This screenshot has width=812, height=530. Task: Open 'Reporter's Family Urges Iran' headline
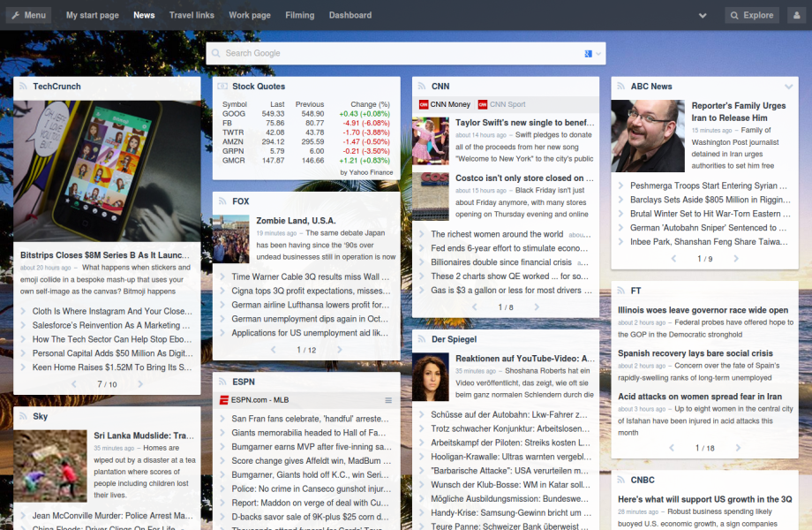[x=739, y=111]
